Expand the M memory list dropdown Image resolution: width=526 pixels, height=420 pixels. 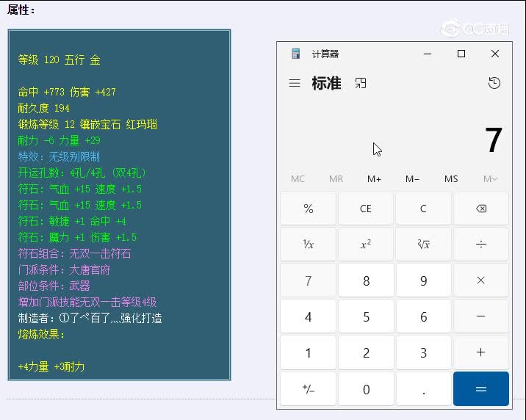coord(490,179)
